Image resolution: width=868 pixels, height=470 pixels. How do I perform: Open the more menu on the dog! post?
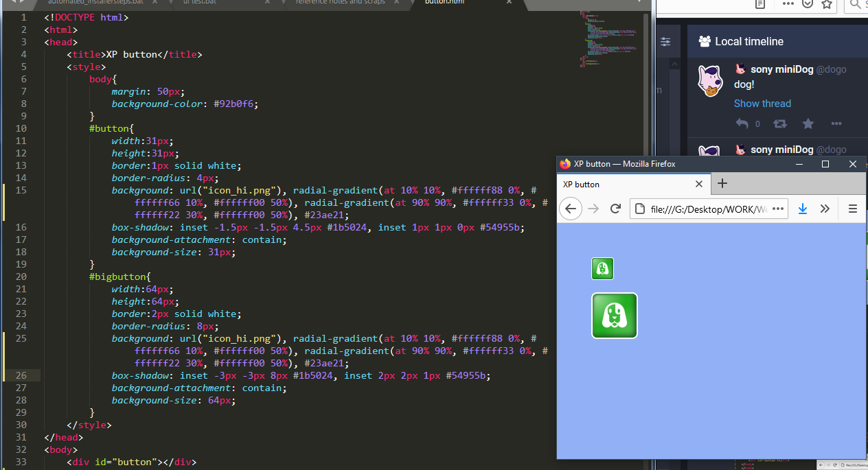(836, 124)
